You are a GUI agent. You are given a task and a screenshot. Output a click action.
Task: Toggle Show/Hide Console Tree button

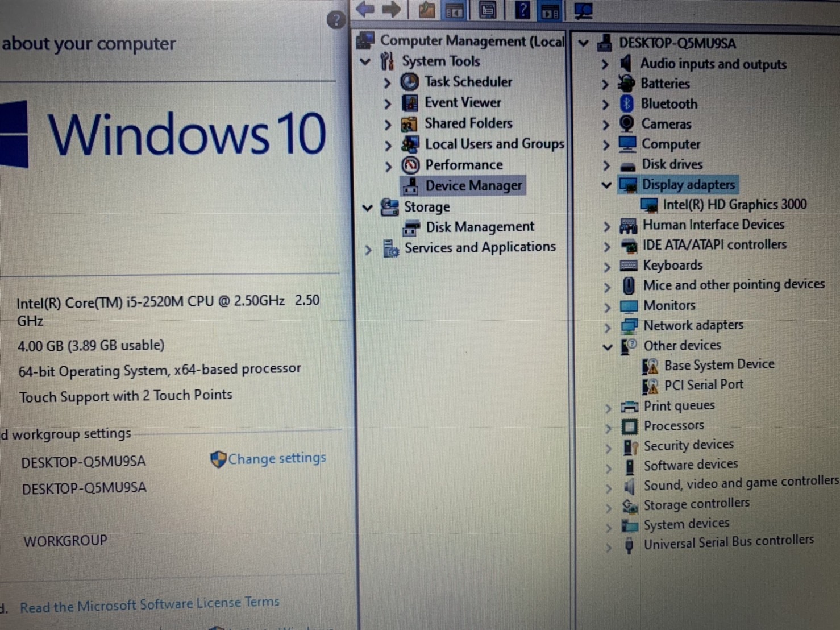[x=454, y=10]
